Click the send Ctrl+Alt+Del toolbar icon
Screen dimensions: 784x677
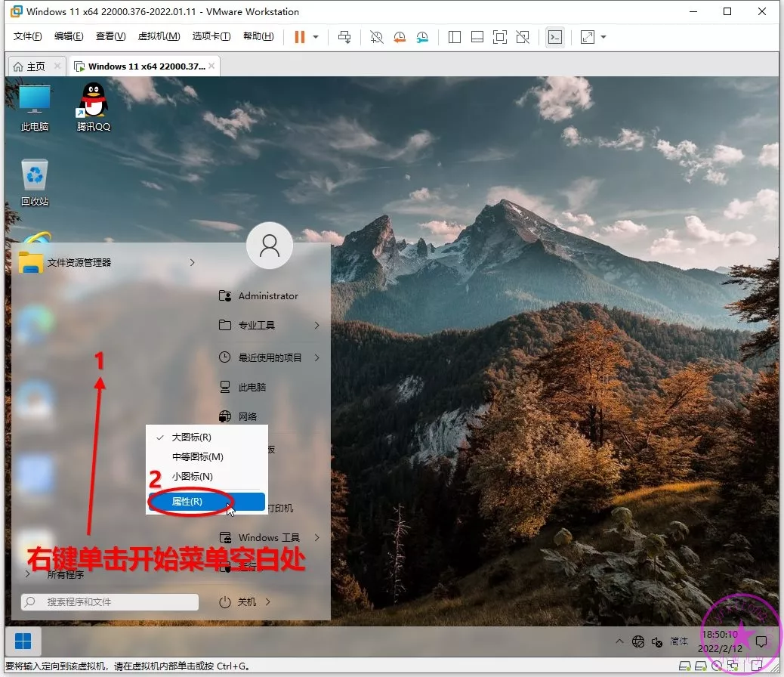[x=344, y=37]
